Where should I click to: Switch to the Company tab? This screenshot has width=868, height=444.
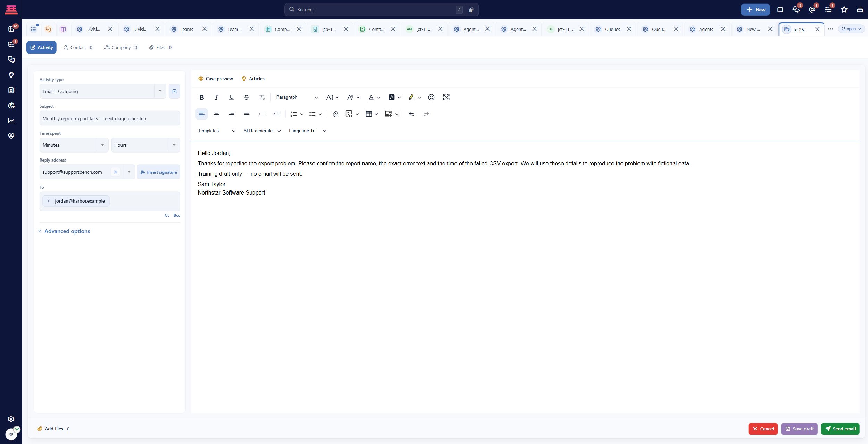(x=121, y=48)
